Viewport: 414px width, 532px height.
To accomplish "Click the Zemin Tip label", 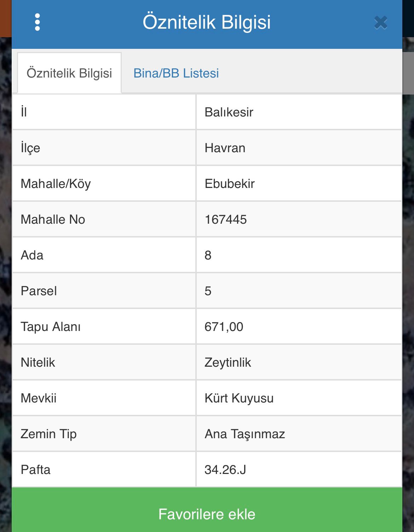I will (x=49, y=434).
